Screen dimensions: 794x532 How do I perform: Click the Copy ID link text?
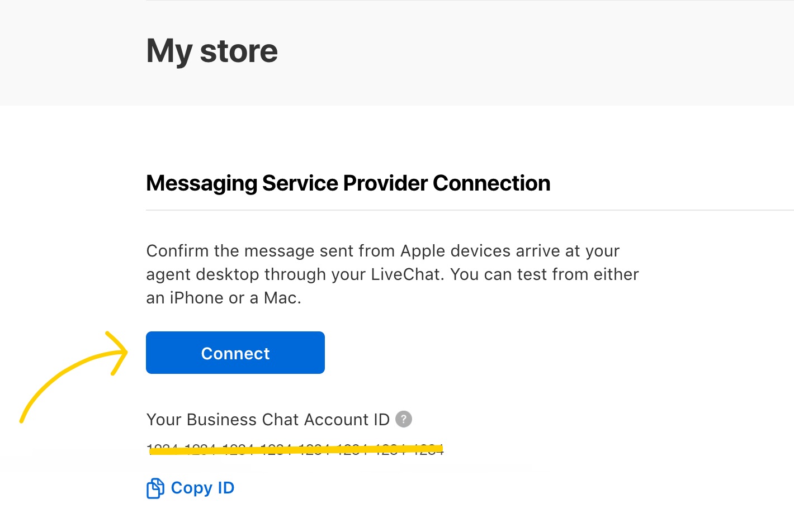[202, 488]
